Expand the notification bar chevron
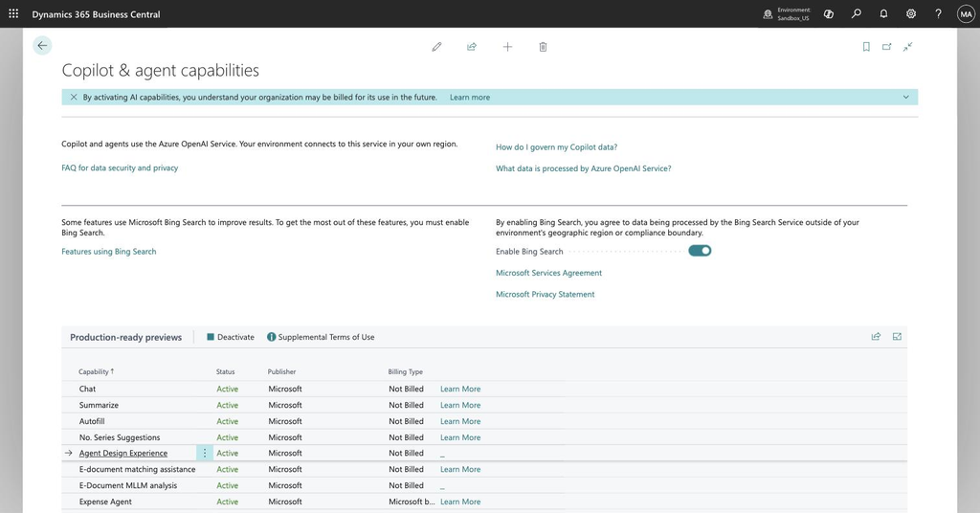The height and width of the screenshot is (513, 980). pos(905,97)
